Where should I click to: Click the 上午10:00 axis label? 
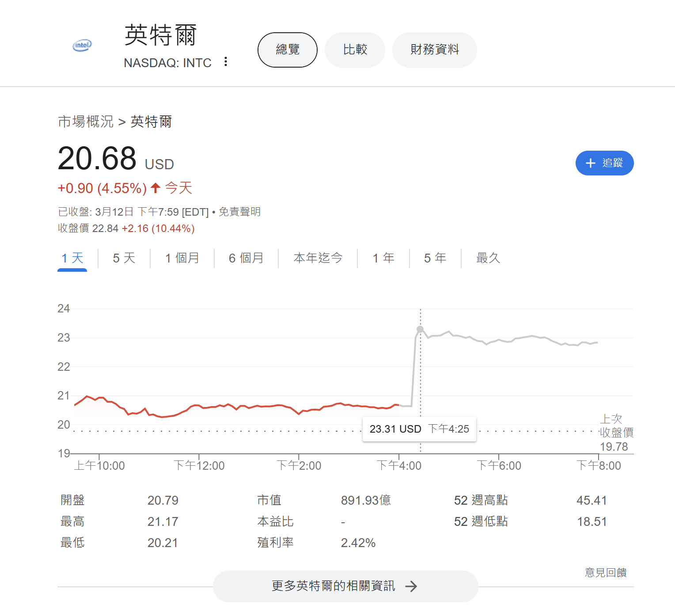(99, 465)
